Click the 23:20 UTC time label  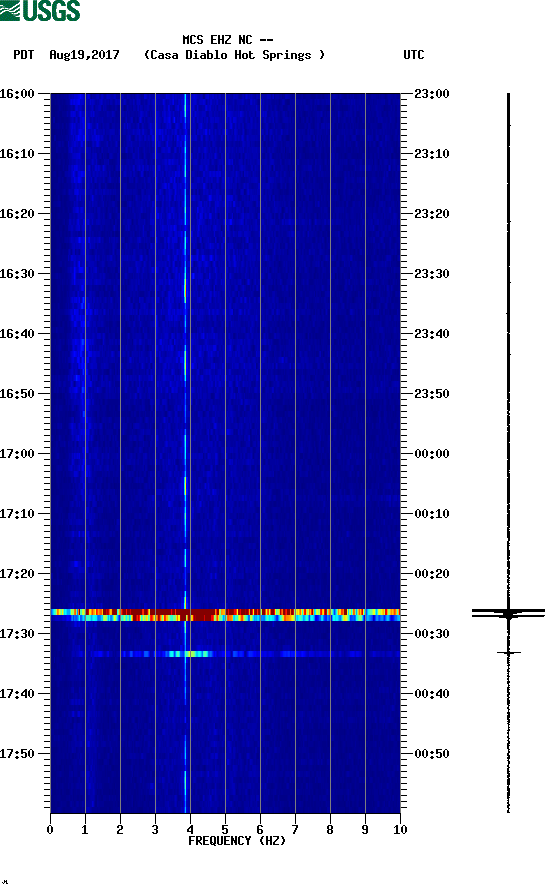pyautogui.click(x=432, y=214)
